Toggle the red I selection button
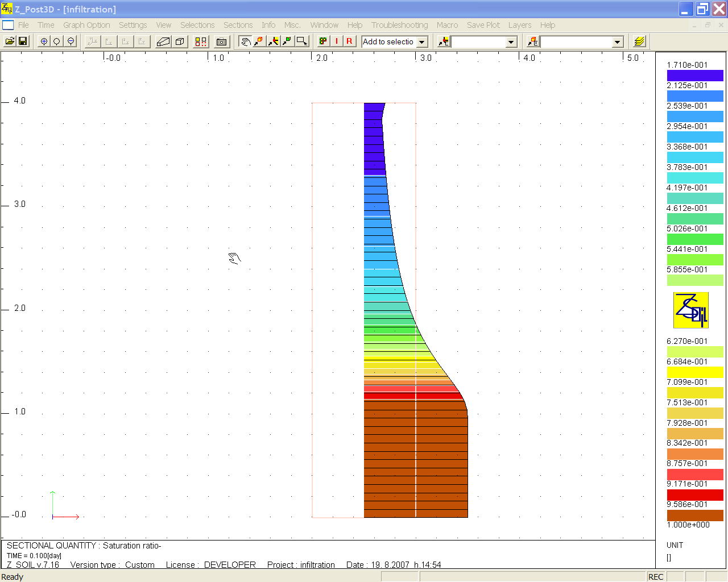 click(x=337, y=41)
